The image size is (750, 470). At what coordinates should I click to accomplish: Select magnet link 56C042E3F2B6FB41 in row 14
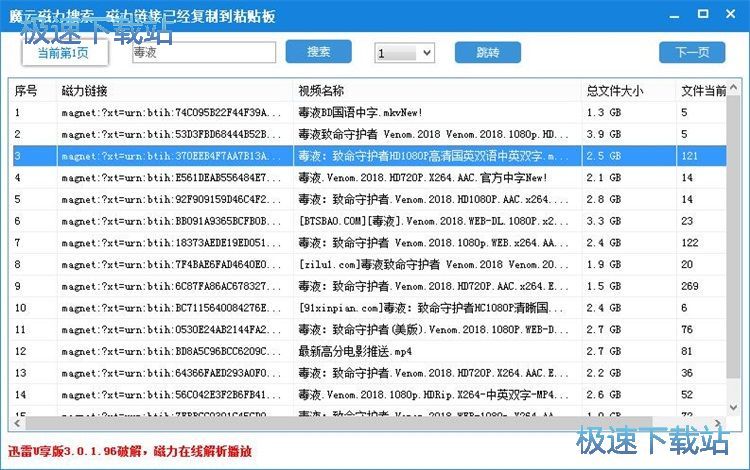[171, 395]
